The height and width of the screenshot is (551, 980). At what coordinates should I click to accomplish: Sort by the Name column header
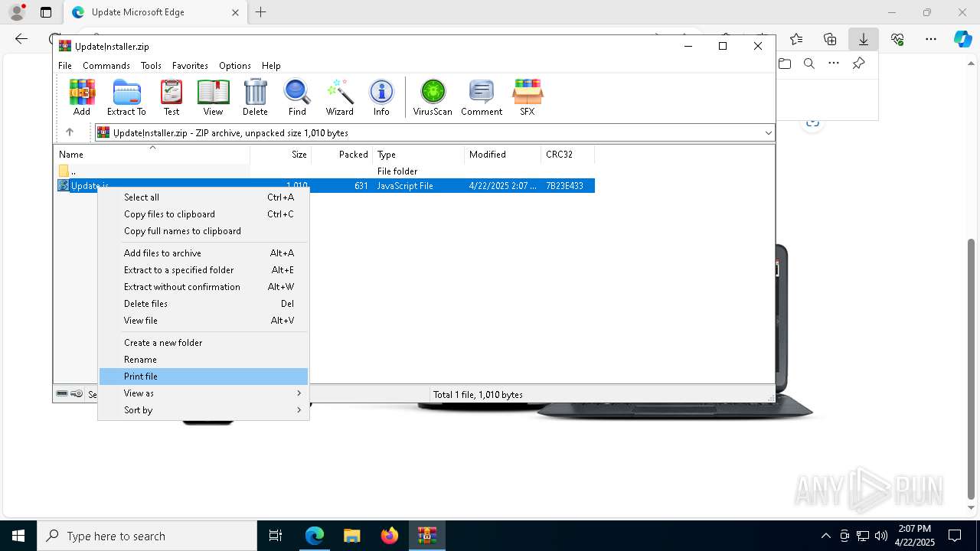(152, 154)
